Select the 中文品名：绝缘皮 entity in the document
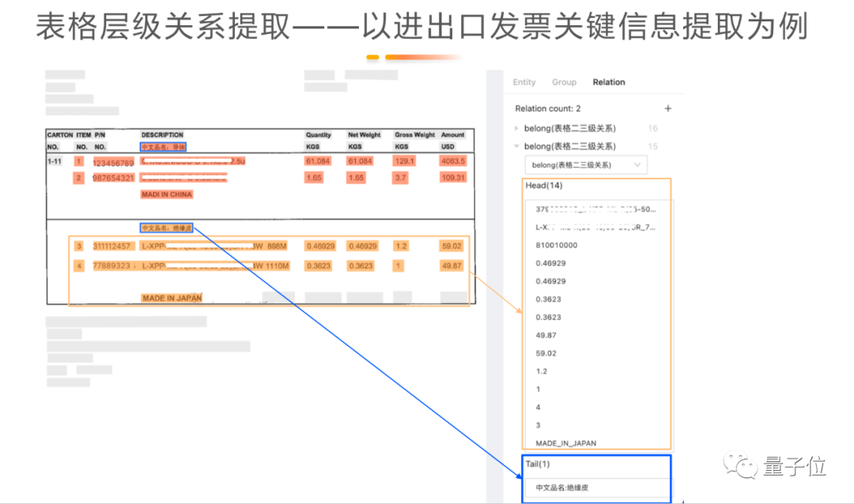The image size is (854, 504). [167, 228]
